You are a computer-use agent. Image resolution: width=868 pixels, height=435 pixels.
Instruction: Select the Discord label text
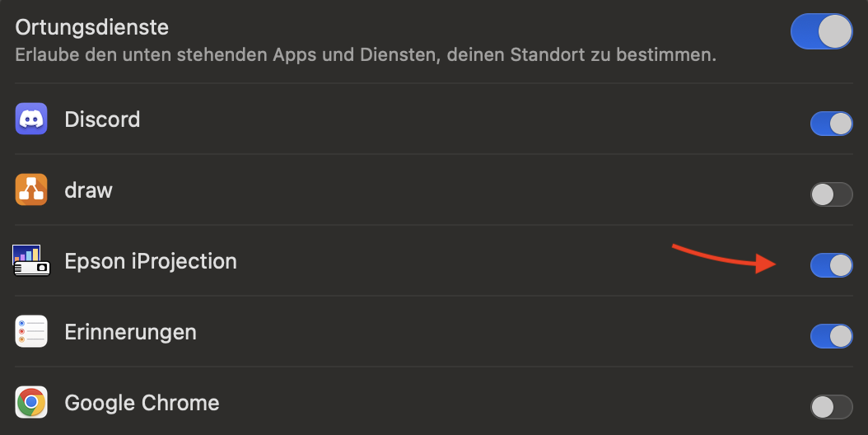[x=102, y=119]
